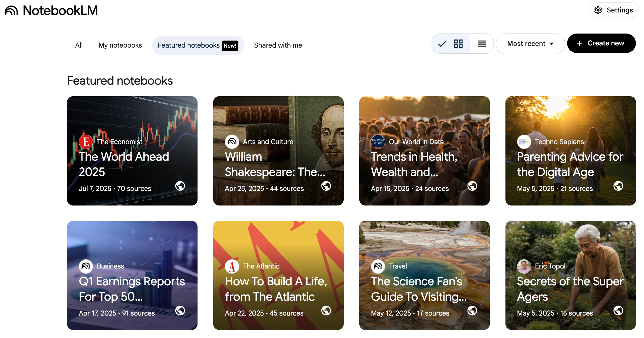Click Eric Topol's avatar picture
This screenshot has width=644, height=338.
[x=524, y=266]
